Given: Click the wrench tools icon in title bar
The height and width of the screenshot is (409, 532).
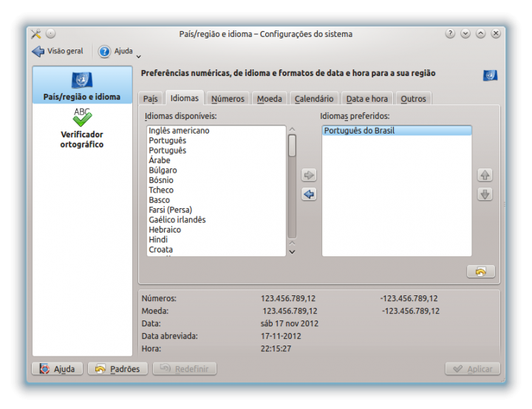Looking at the screenshot, I should tap(36, 34).
